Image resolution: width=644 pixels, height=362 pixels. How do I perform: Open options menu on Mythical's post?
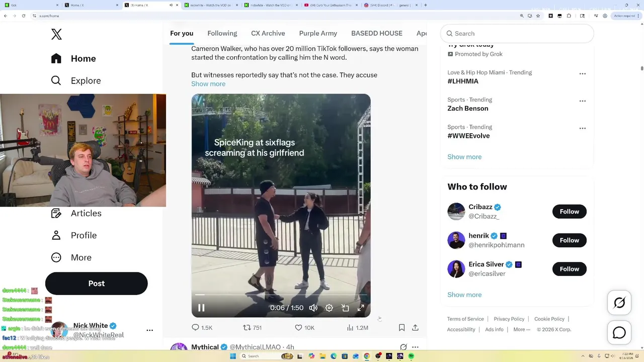click(x=415, y=347)
